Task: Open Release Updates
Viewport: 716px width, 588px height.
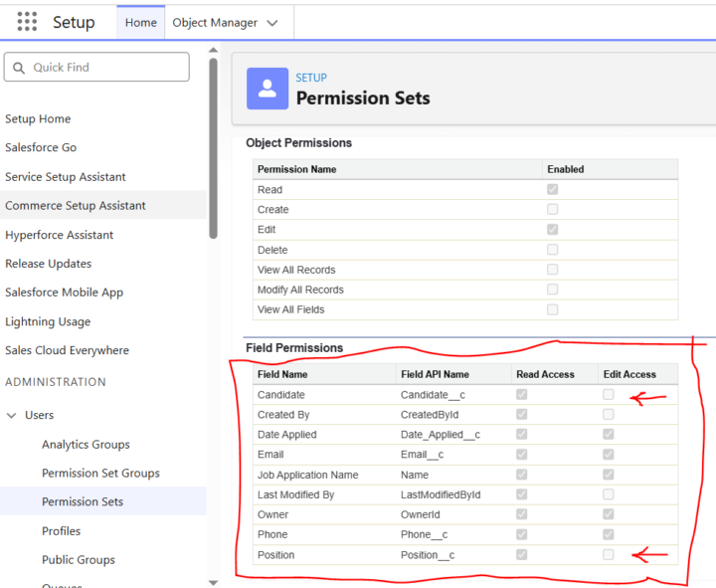Action: pos(48,264)
